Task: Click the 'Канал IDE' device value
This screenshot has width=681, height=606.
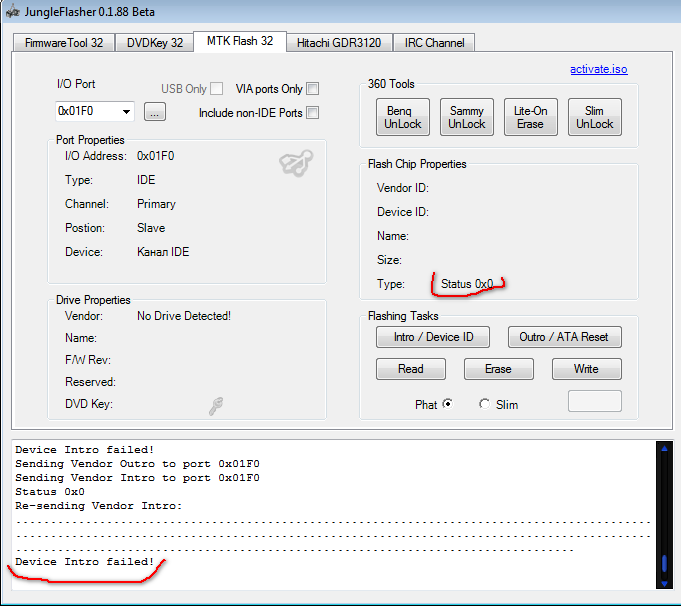Action: (163, 252)
